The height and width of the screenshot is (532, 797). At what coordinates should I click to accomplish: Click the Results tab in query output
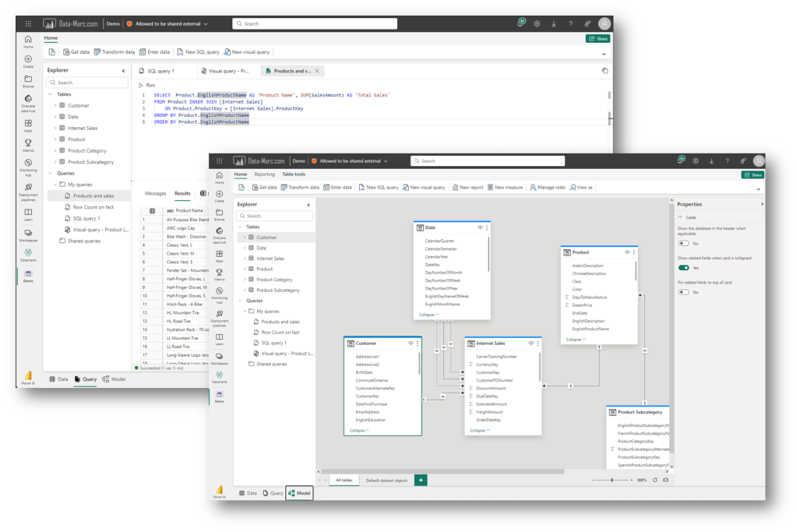point(182,193)
